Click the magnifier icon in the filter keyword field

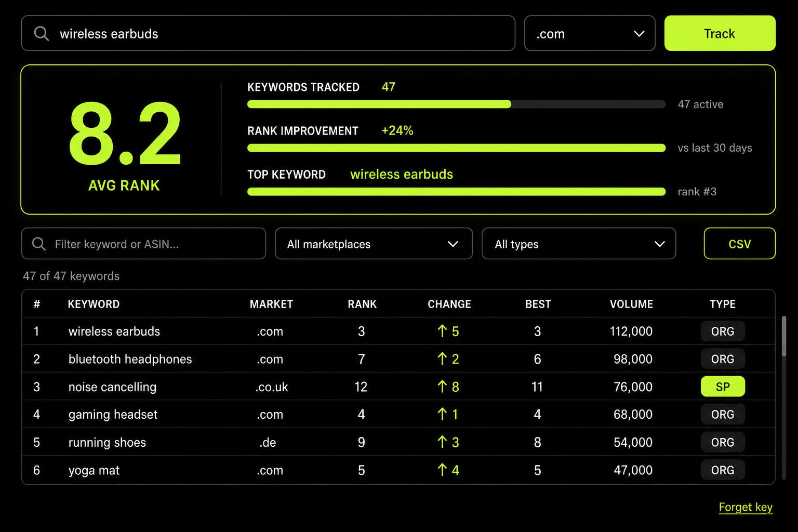39,244
